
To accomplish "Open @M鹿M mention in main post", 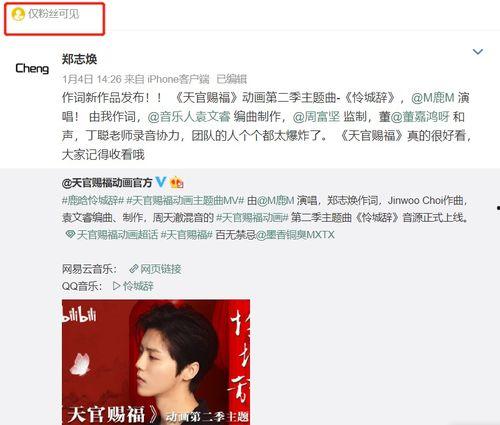I will coord(433,98).
